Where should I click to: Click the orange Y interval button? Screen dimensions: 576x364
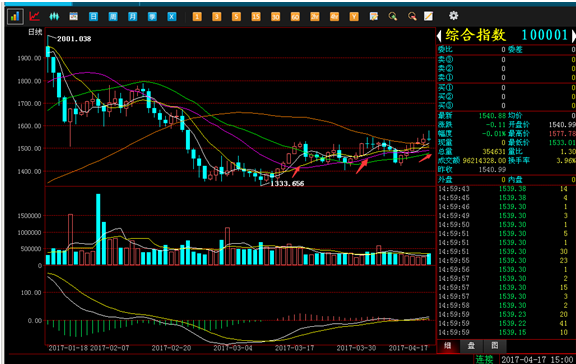tap(354, 16)
